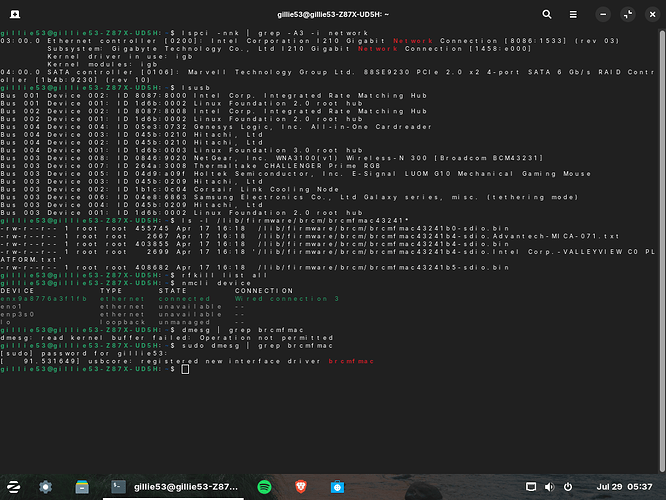Click the 'CONNECTION' column header
This screenshot has height=500, width=666.
[x=264, y=291]
